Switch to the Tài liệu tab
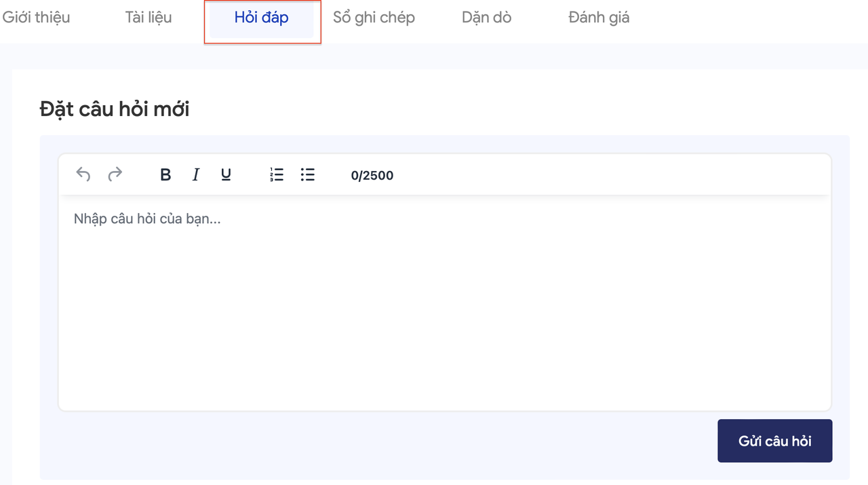This screenshot has width=868, height=485. tap(149, 18)
